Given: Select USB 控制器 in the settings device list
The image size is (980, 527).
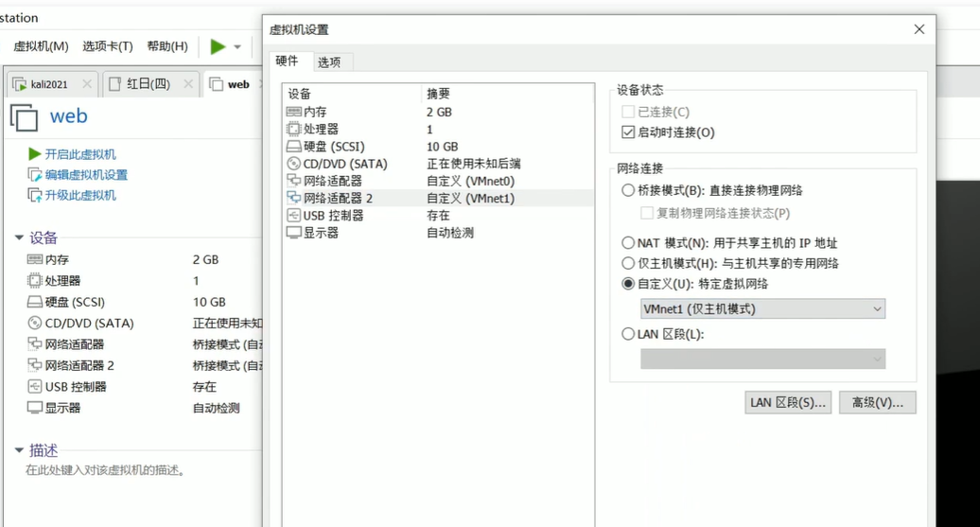Looking at the screenshot, I should pyautogui.click(x=333, y=216).
